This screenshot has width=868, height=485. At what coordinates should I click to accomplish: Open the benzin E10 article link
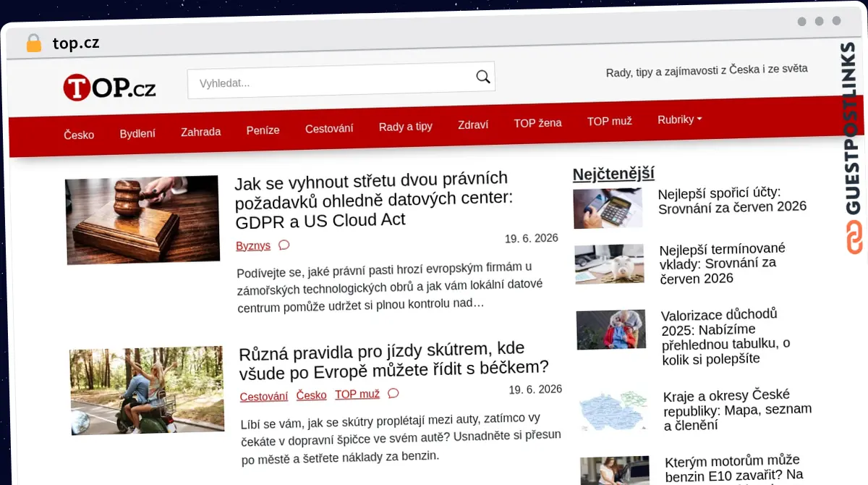[x=734, y=468]
